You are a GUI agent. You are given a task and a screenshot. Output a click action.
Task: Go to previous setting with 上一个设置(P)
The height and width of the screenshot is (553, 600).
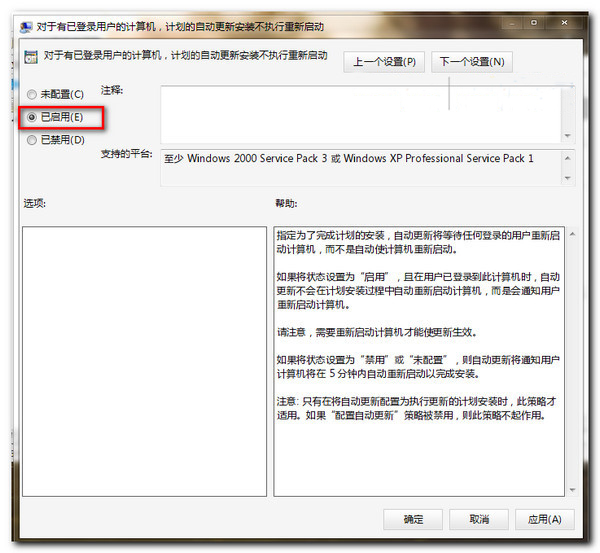point(385,62)
